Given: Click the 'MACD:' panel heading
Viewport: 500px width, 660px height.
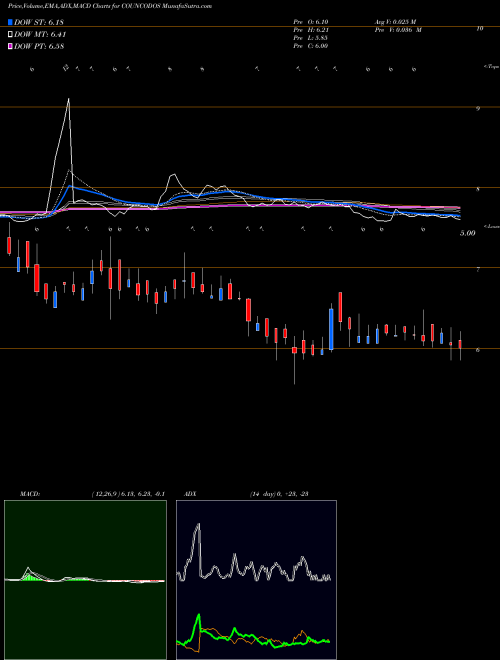Looking at the screenshot, I should tap(30, 494).
